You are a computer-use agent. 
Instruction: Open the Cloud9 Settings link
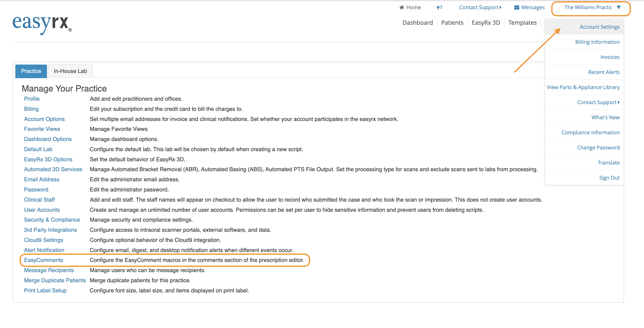[x=44, y=240]
